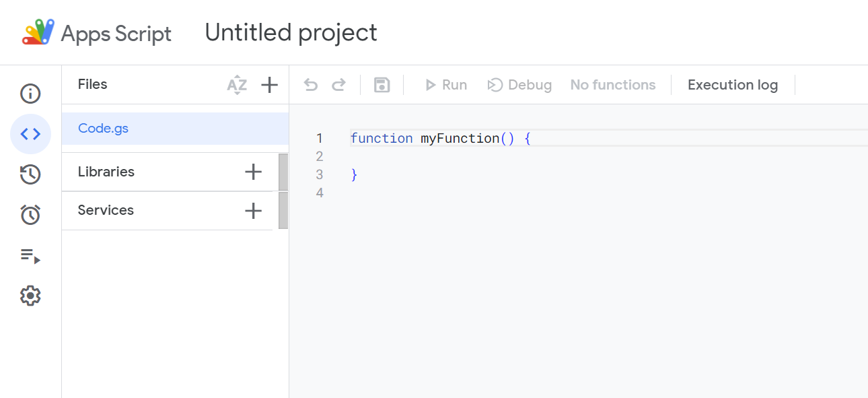
Task: Add a new file with the plus icon
Action: [269, 84]
